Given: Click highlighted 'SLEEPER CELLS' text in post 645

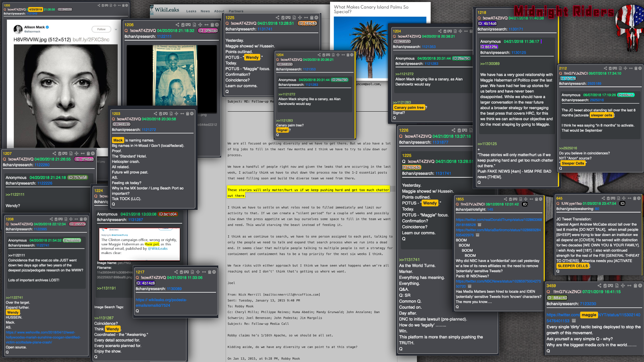Looking at the screenshot, I should tap(573, 266).
